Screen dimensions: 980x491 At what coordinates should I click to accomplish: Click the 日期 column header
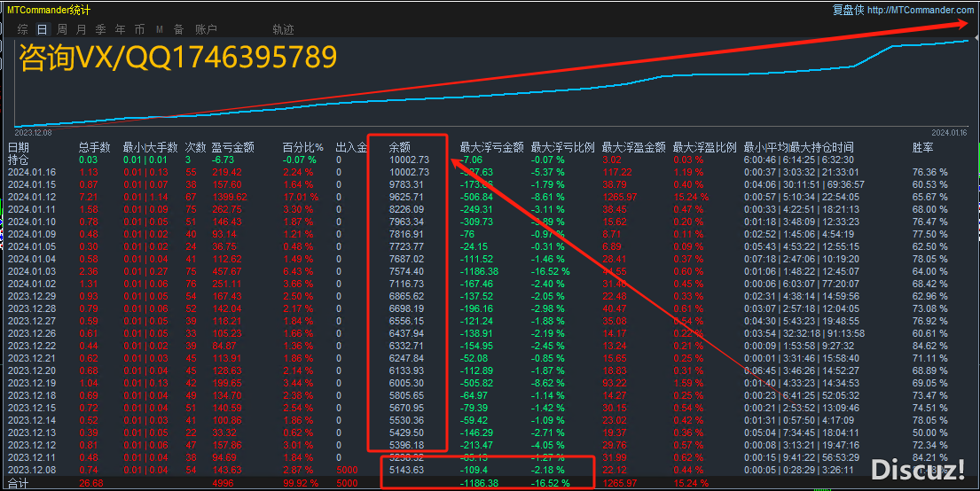click(19, 148)
